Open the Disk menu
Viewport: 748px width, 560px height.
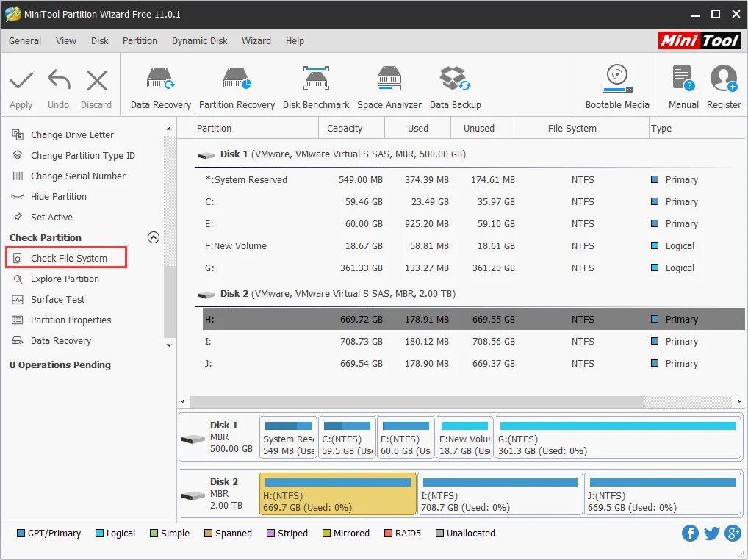pos(100,41)
